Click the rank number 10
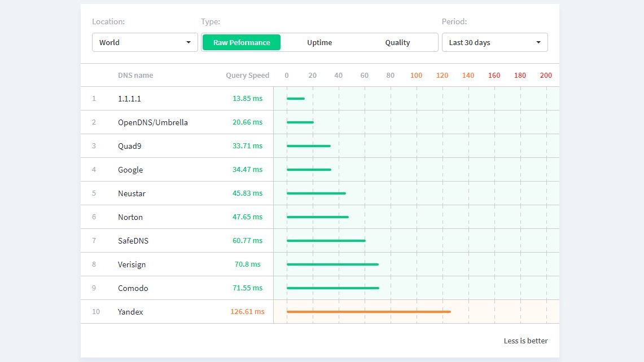This screenshot has height=362, width=644. click(96, 312)
